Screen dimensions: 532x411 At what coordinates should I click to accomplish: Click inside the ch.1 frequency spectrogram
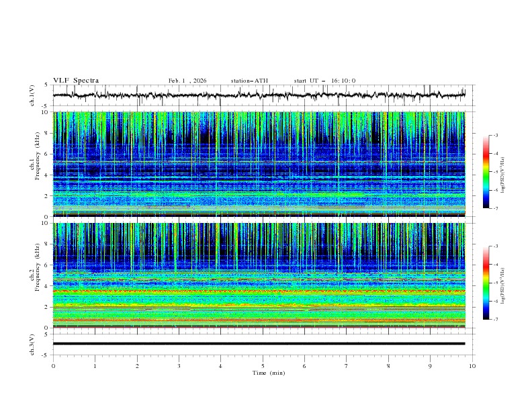pos(262,165)
